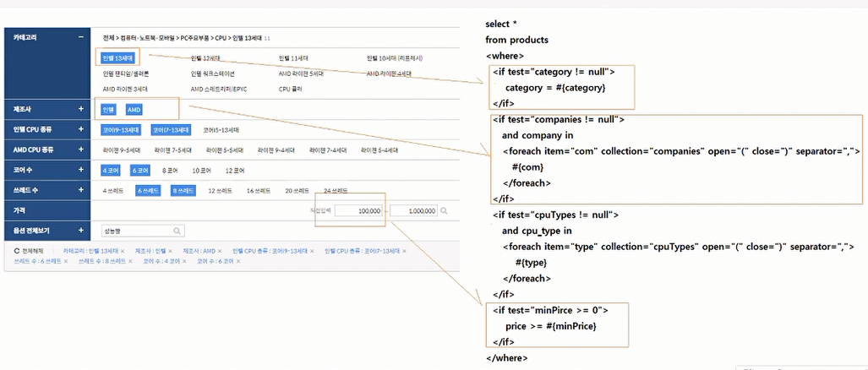Enable the 12 쓰레드 filter
The image size is (868, 370).
[221, 190]
